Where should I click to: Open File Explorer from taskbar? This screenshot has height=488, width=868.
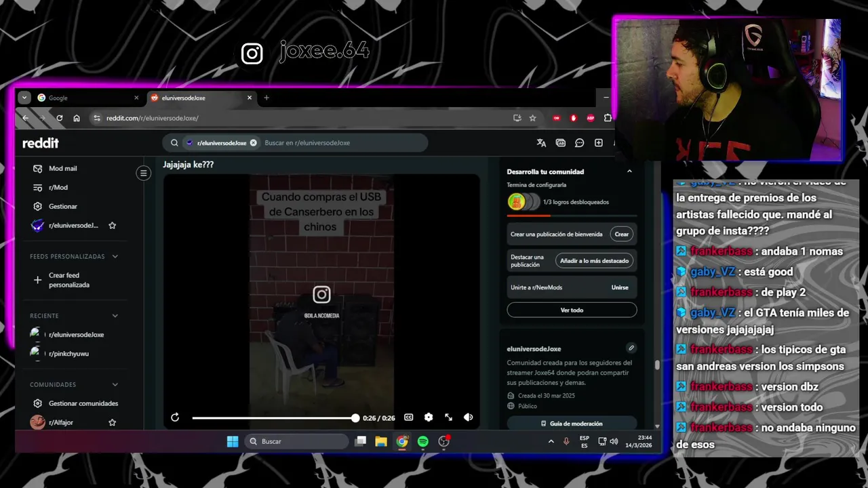[x=381, y=441]
